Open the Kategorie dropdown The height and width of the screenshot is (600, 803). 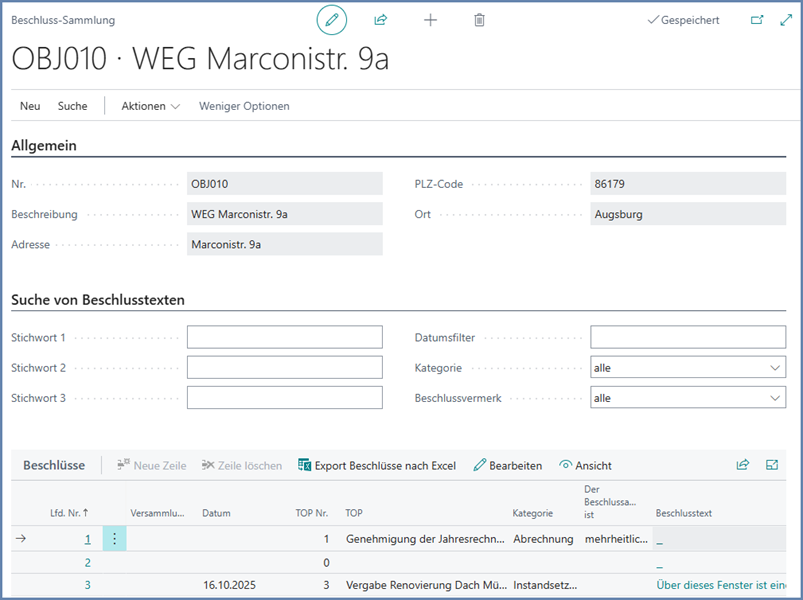687,368
